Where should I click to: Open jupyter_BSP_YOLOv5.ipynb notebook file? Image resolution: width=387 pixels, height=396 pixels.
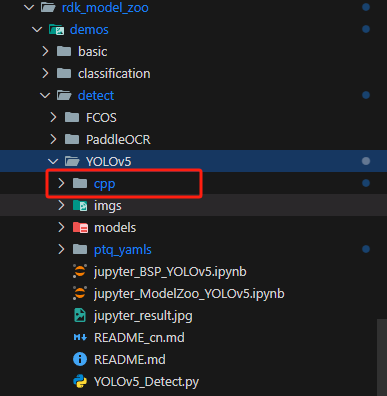pyautogui.click(x=170, y=272)
